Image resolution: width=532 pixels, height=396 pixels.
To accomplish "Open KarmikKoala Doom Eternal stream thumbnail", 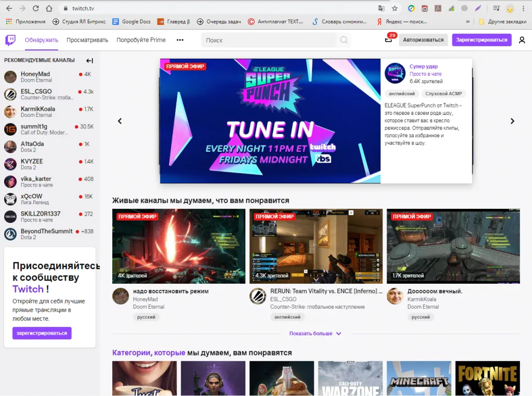I will click(x=453, y=246).
